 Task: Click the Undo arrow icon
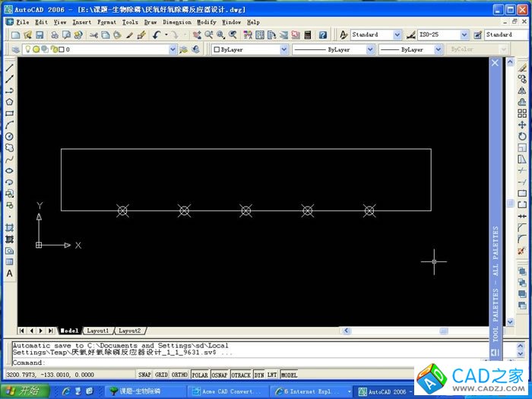tap(157, 35)
